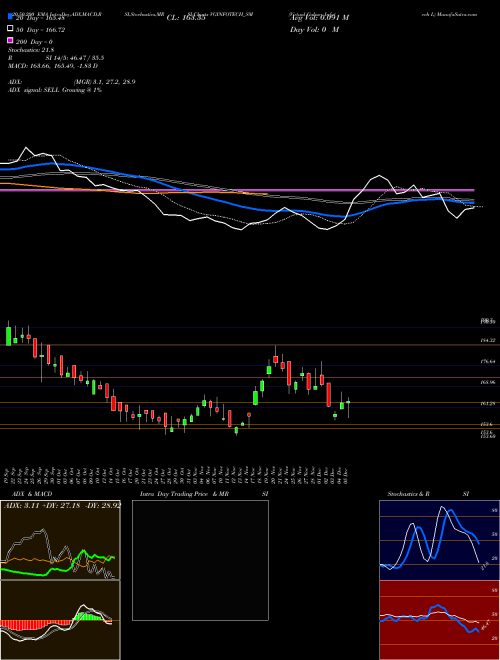500x660 pixels.
Task: Click 'ADX: 3.11 +DY: 27.18 -DY: 28.92' header
Action: 62,505
